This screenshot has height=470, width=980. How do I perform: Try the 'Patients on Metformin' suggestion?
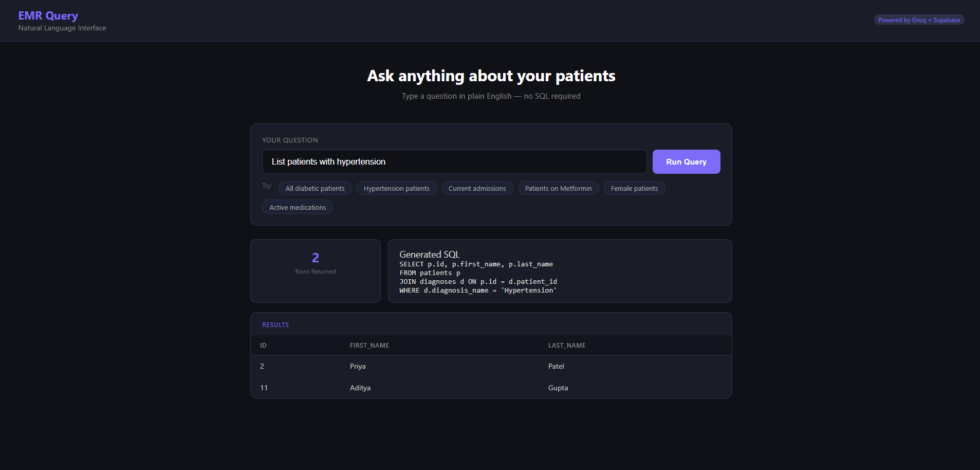[558, 188]
